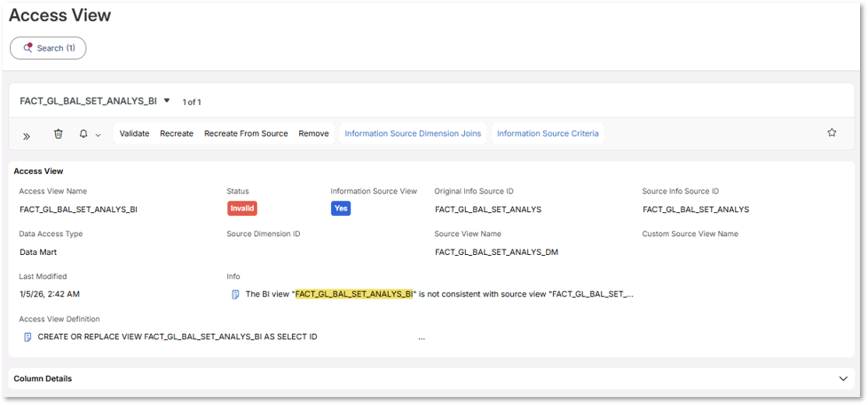Click the Yes Information Source View badge

tap(341, 209)
